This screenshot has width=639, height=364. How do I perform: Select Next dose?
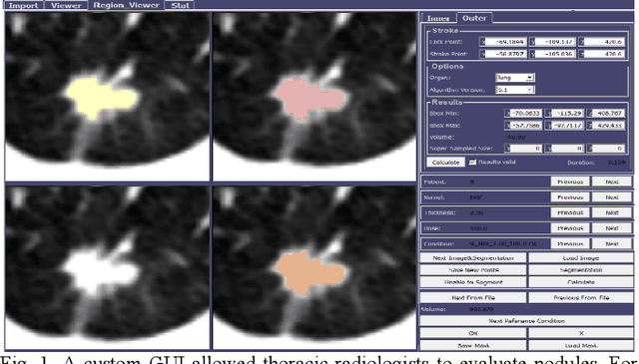pos(612,228)
